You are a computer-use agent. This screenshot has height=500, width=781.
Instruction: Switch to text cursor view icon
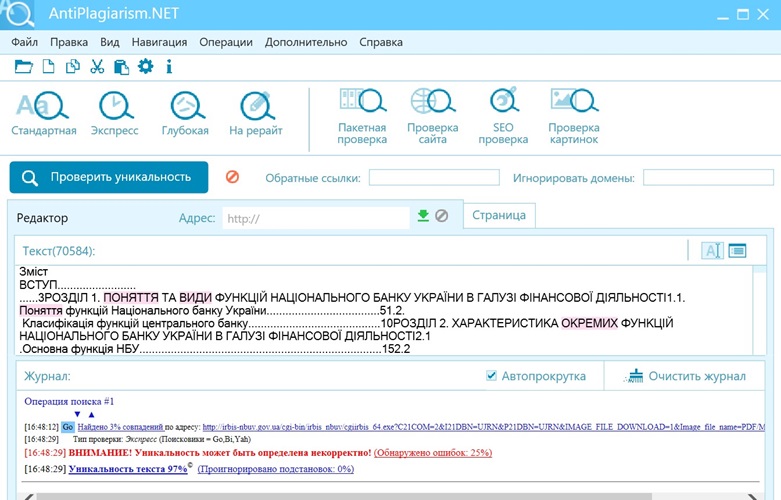point(712,250)
